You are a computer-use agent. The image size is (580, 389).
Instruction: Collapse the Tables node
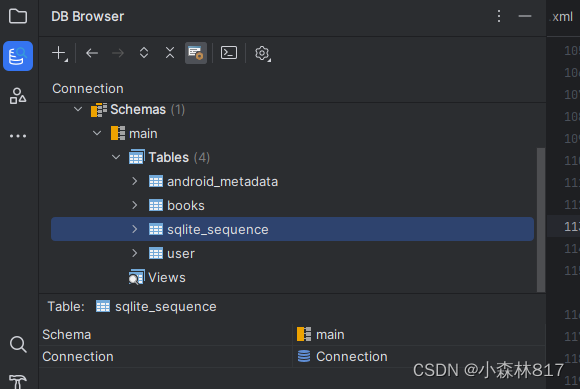tap(116, 157)
